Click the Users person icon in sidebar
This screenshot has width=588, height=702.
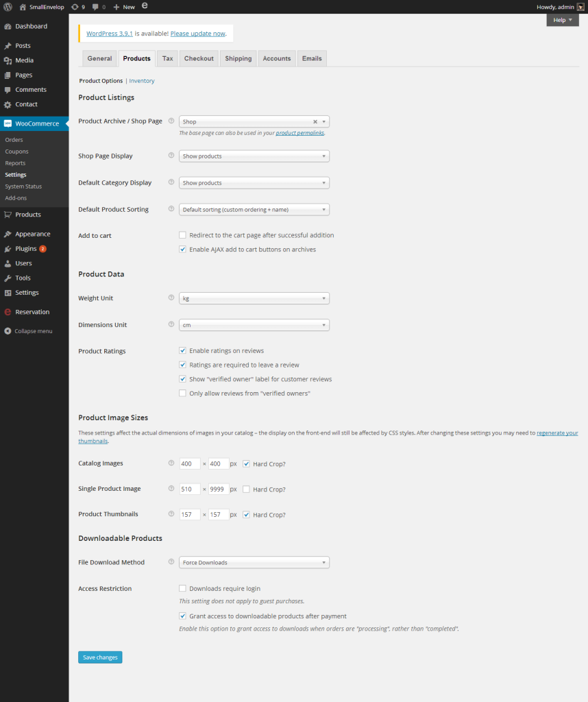click(8, 264)
